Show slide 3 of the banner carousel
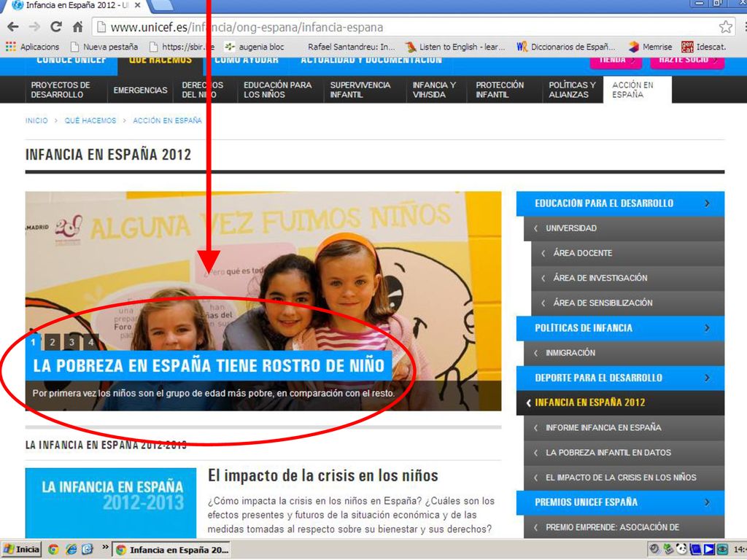This screenshot has height=560, width=747. tap(71, 341)
